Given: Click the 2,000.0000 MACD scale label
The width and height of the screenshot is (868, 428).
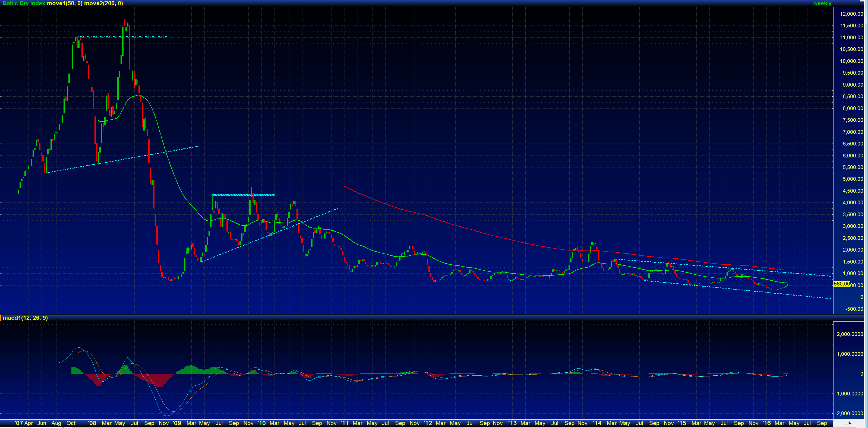Looking at the screenshot, I should [x=850, y=334].
